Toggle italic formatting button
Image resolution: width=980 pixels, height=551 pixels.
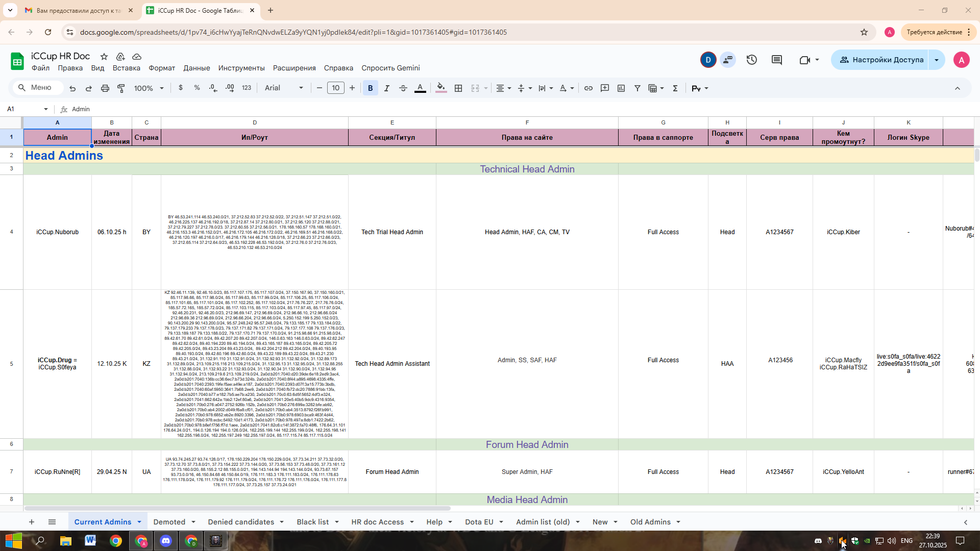[387, 88]
